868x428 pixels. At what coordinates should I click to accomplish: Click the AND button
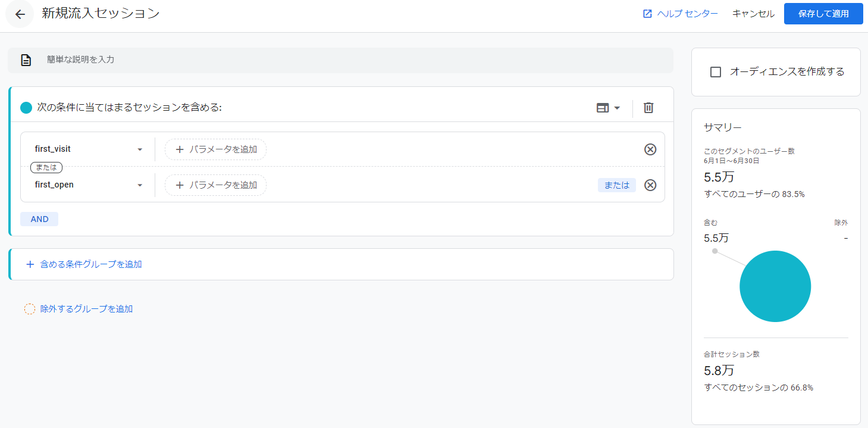point(39,219)
